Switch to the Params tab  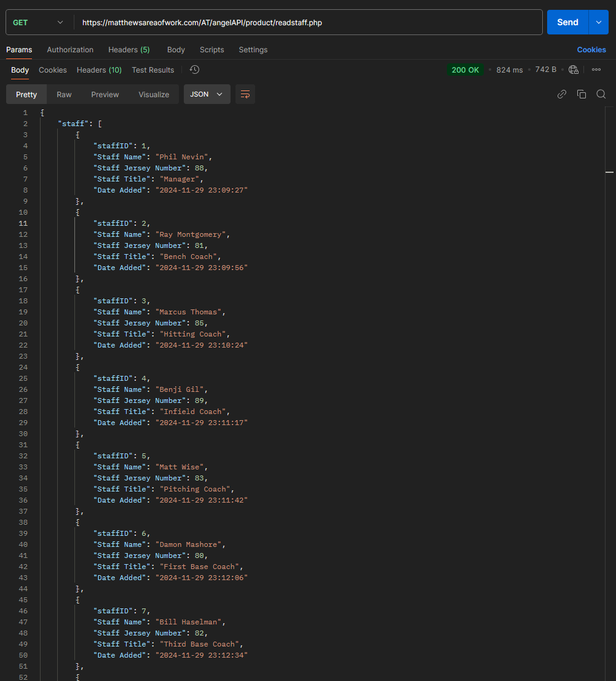tap(19, 49)
